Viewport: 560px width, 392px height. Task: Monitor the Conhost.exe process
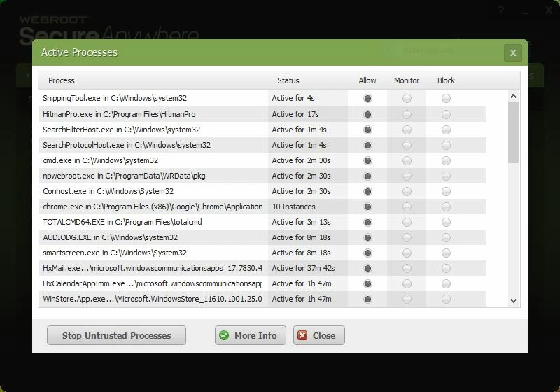click(x=407, y=191)
